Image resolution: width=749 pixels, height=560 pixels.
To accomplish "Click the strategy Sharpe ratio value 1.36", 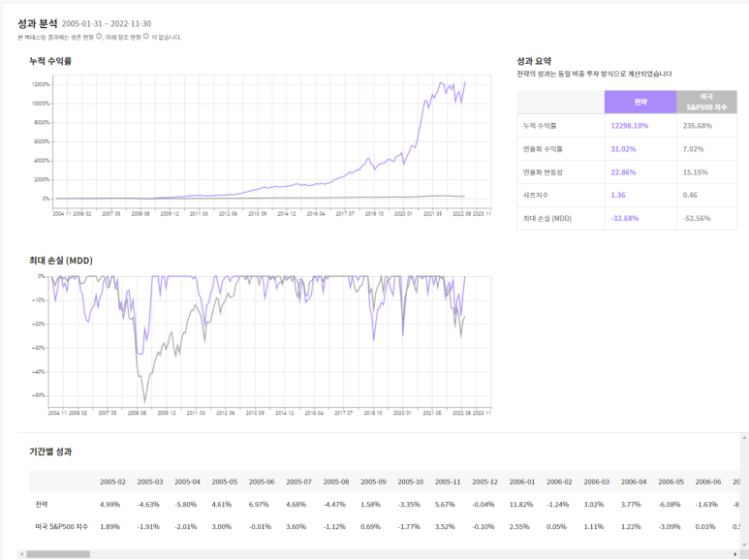I will pyautogui.click(x=618, y=195).
